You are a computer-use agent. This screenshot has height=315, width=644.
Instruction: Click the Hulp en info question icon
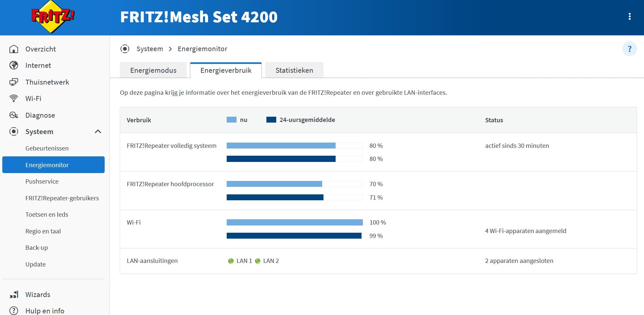(x=14, y=310)
